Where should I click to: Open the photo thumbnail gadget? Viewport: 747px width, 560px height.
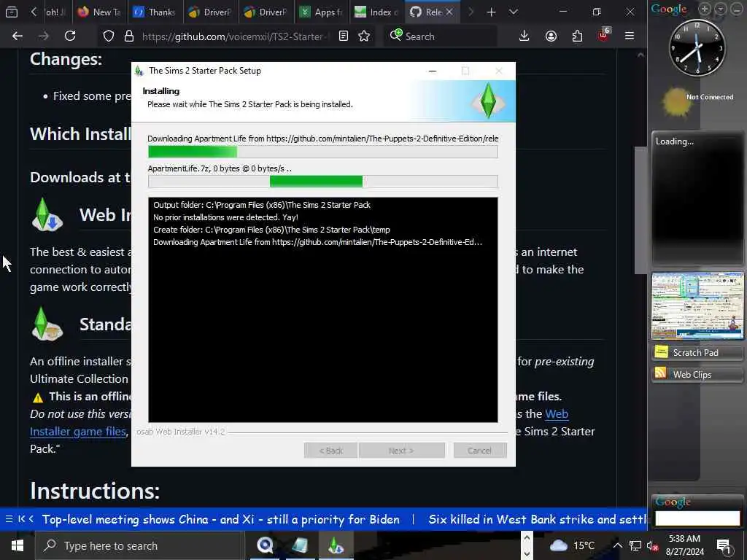point(697,306)
